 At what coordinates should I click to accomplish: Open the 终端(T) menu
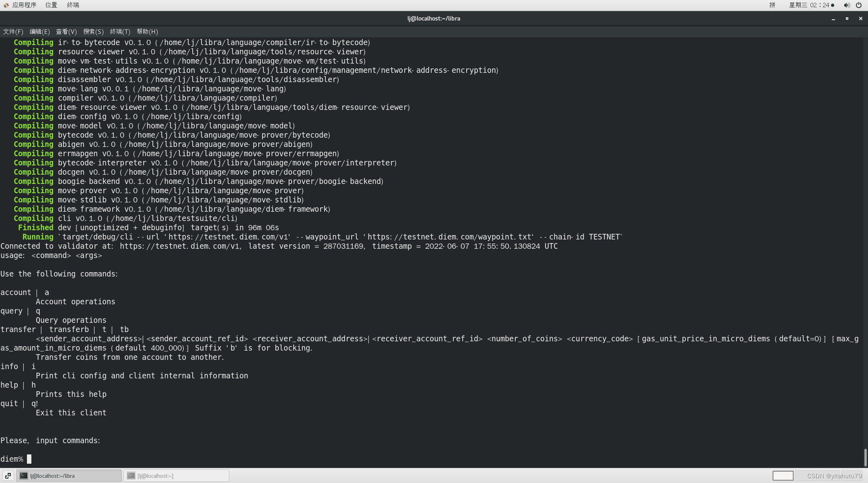coord(120,31)
